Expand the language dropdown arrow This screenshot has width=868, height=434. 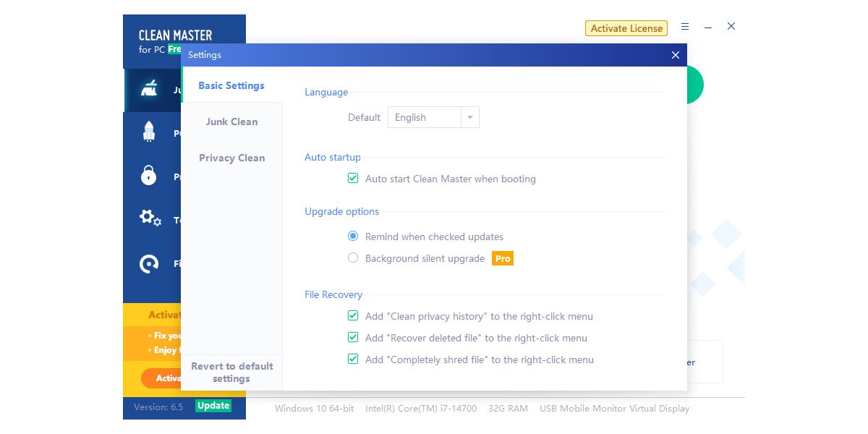(470, 117)
